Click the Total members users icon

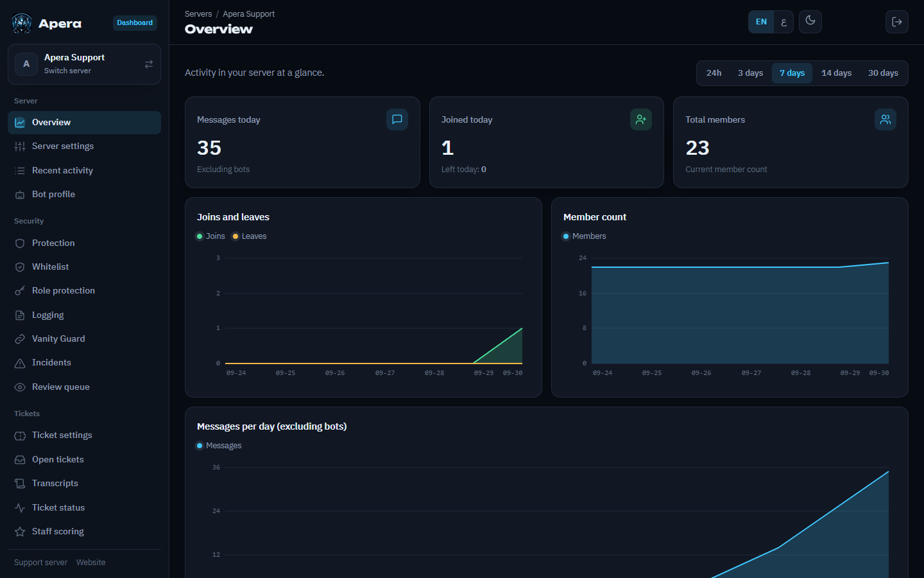pos(886,119)
